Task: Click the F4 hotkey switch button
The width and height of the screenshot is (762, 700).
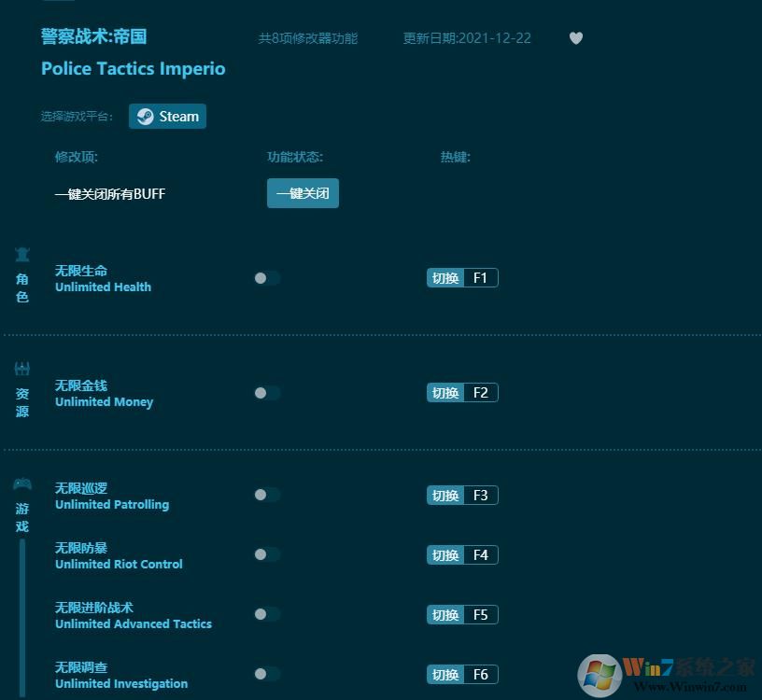Action: (x=462, y=554)
